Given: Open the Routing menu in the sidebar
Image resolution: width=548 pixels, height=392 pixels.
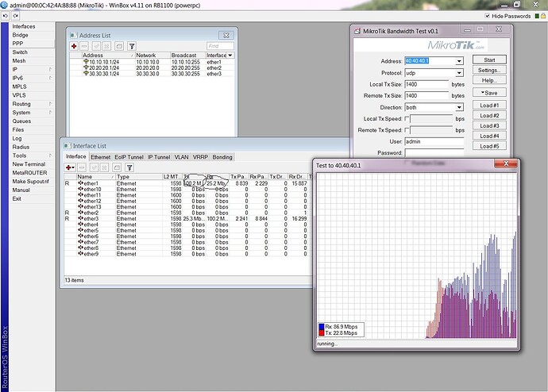Looking at the screenshot, I should click(21, 104).
